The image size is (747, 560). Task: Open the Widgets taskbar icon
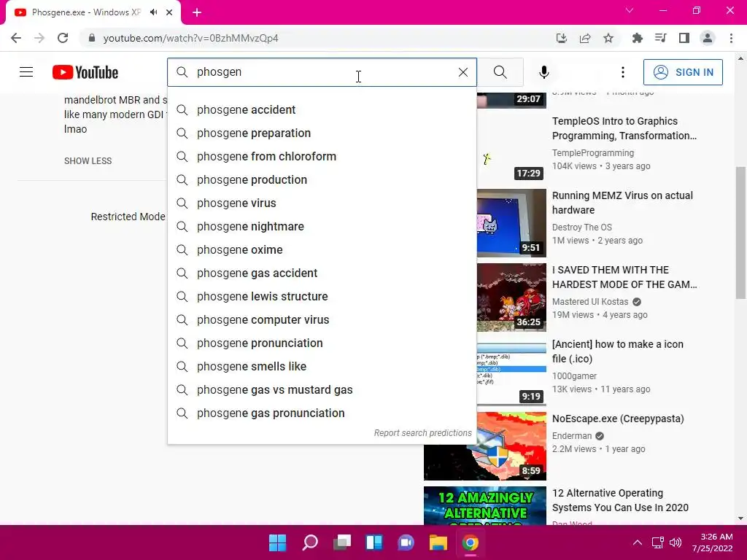(374, 542)
